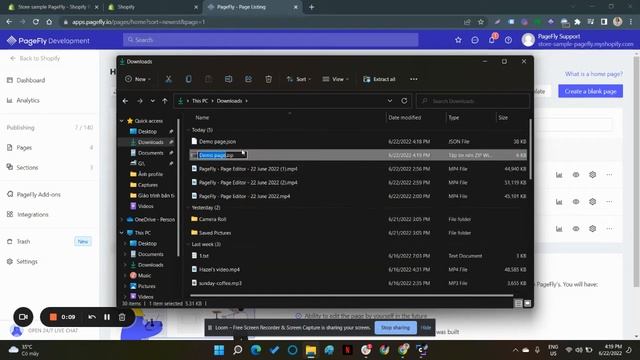Click the PageFly search field
Screen dimensions: 640x360
pos(271,40)
